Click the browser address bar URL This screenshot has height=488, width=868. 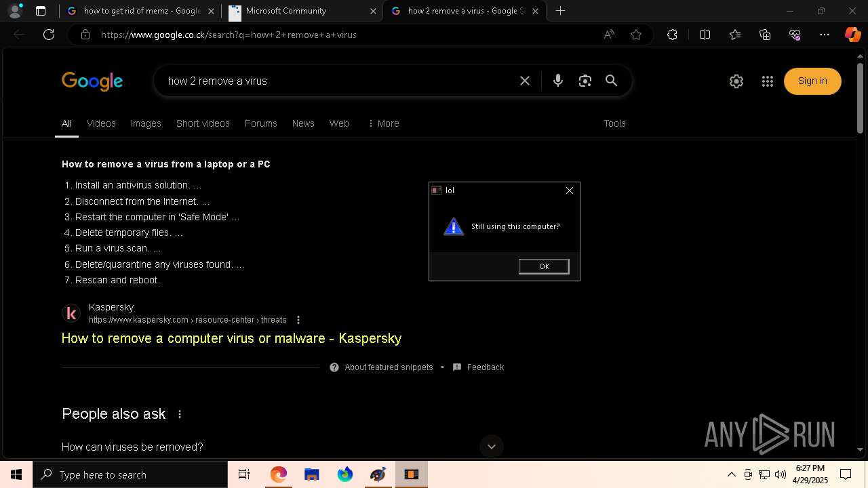tap(229, 35)
